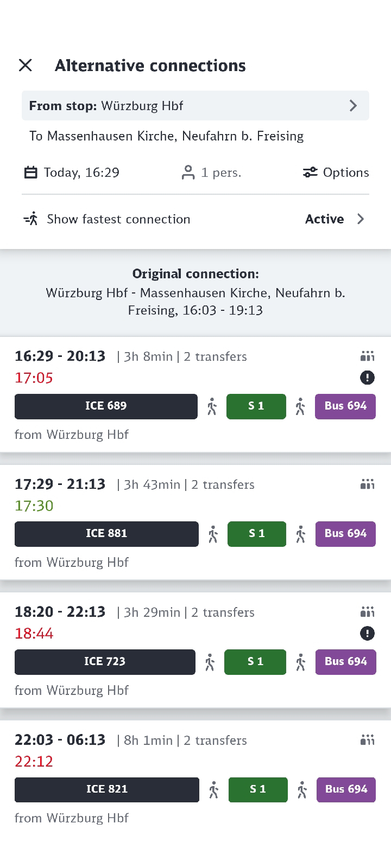The width and height of the screenshot is (391, 868).
Task: Expand the From stop Würzburg Hbf chevron
Action: [353, 106]
